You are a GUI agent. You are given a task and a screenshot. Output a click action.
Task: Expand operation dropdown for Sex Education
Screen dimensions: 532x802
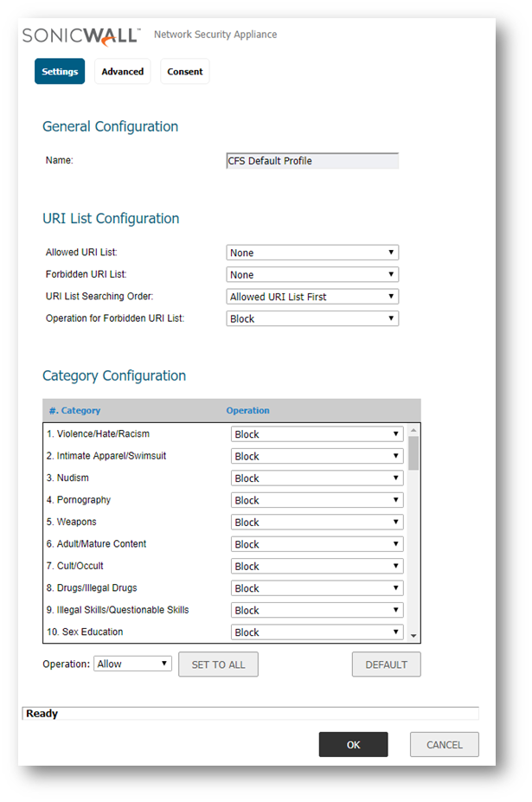(317, 632)
